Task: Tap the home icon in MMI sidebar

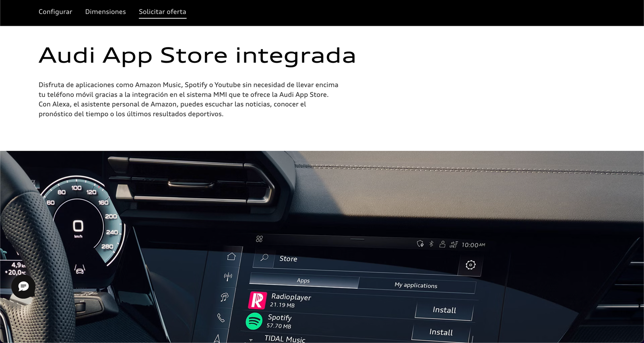Action: click(231, 257)
